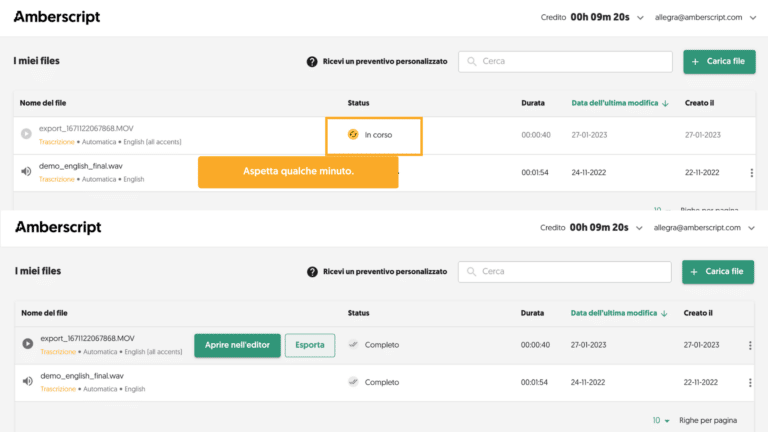Click the Amberscript logo

pyautogui.click(x=57, y=227)
